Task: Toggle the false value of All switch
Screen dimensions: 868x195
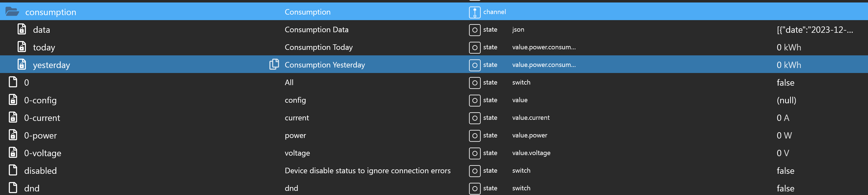Action: pyautogui.click(x=785, y=83)
